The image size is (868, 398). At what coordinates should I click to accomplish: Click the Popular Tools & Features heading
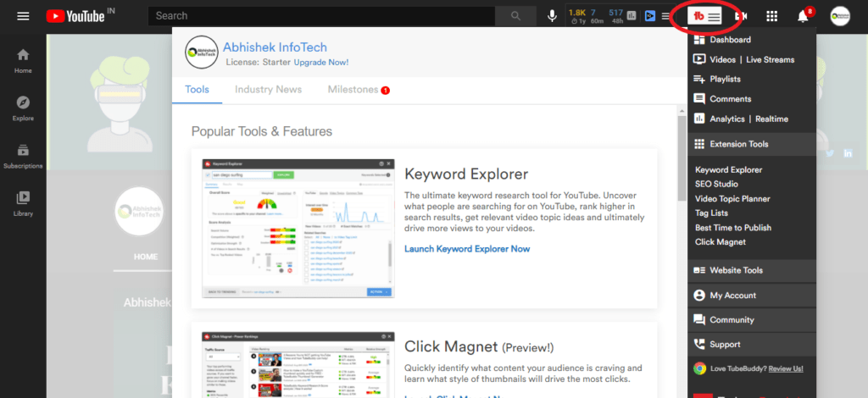(x=262, y=131)
